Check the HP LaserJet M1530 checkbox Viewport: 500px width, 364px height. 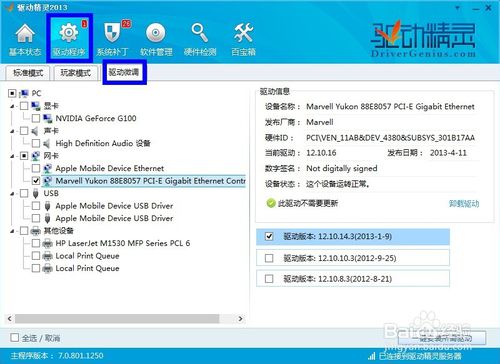point(36,243)
